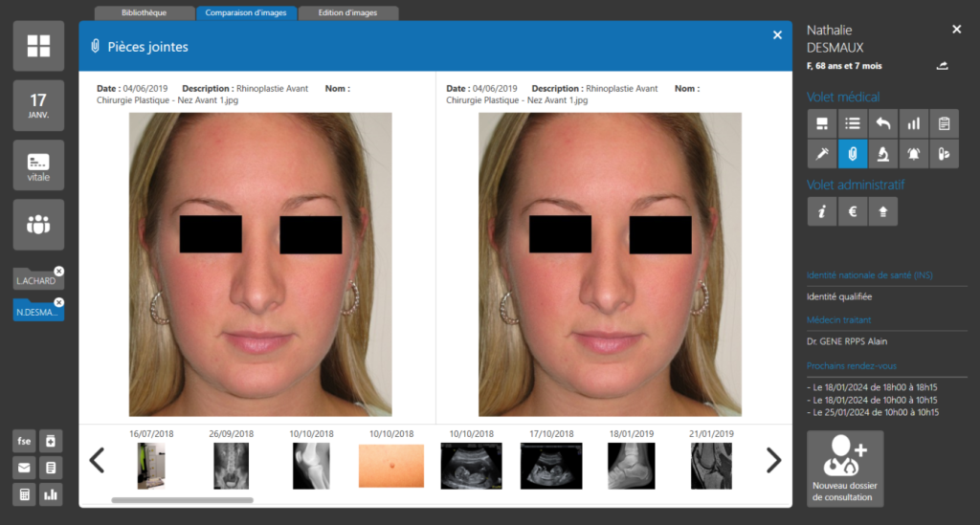Open the envelope mail icon
Viewport: 980px width, 525px height.
pos(24,468)
